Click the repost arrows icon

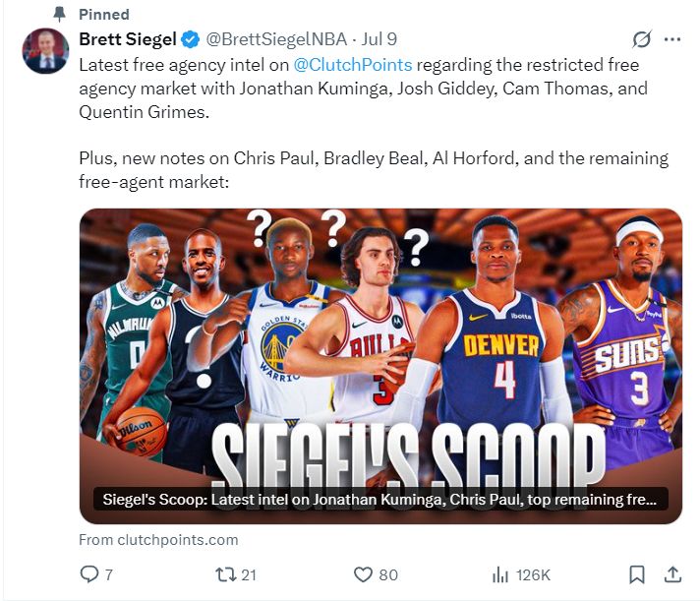coord(226,574)
